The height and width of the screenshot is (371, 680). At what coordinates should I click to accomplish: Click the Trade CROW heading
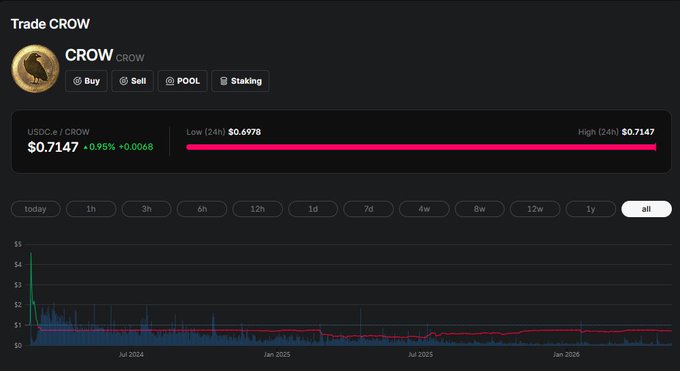(50, 24)
